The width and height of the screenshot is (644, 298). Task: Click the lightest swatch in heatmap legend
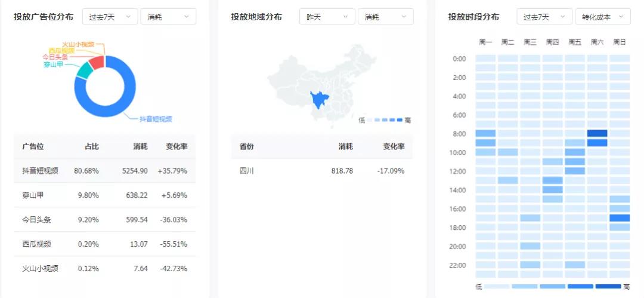coord(497,287)
